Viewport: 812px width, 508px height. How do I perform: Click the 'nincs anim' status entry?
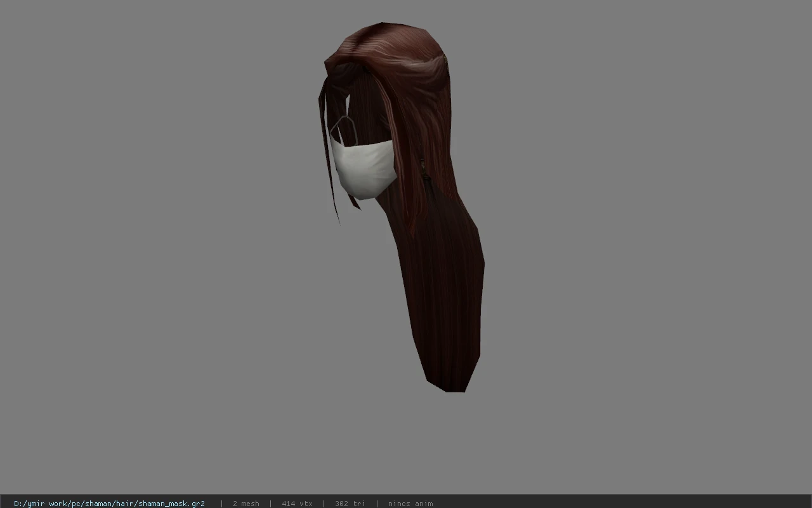click(410, 504)
